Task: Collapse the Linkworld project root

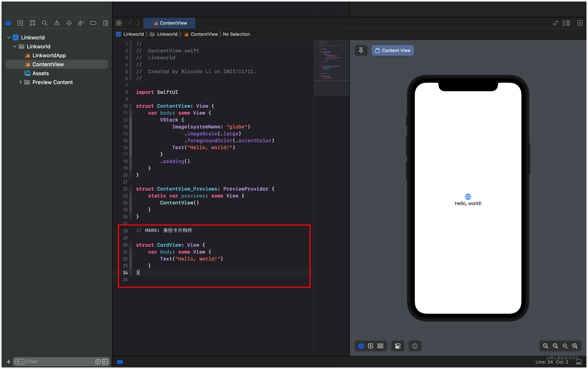Action: [9, 38]
